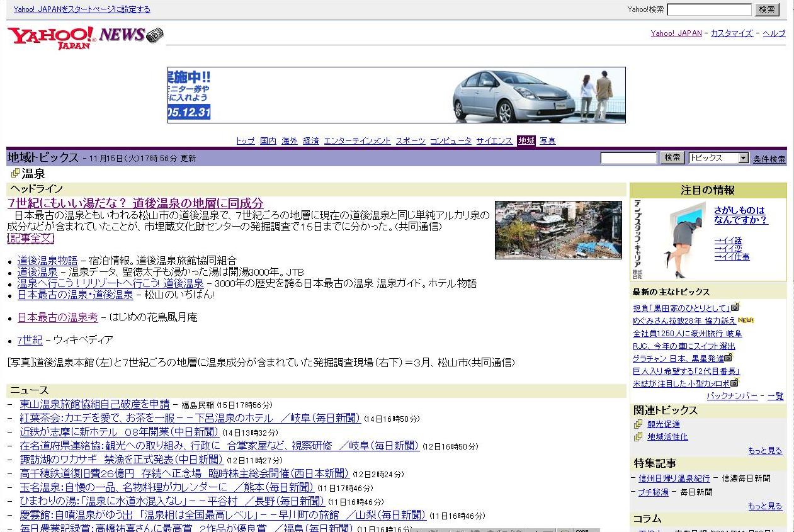The width and height of the screenshot is (794, 532).
Task: Open the 日本最古の温泉考 link
Action: click(x=58, y=317)
